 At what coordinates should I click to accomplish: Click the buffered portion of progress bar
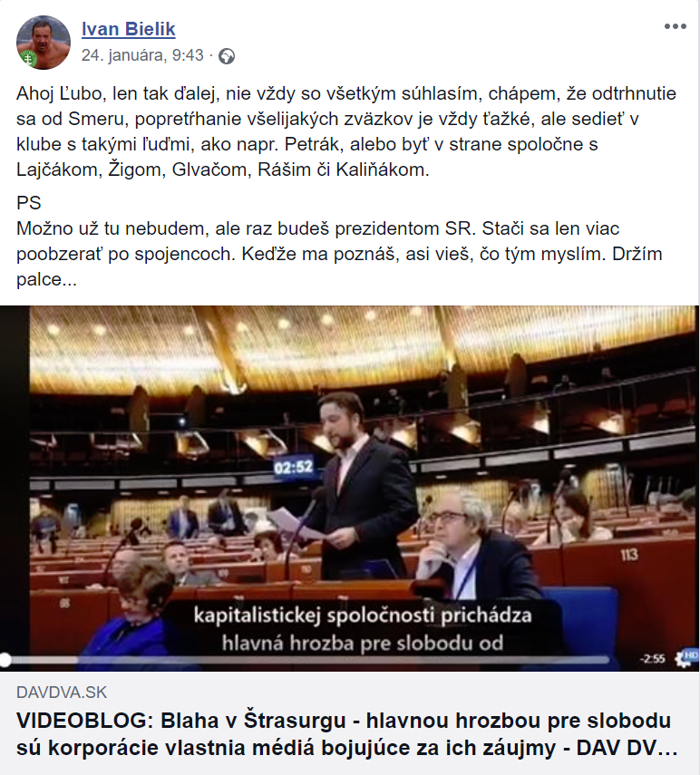click(42, 660)
